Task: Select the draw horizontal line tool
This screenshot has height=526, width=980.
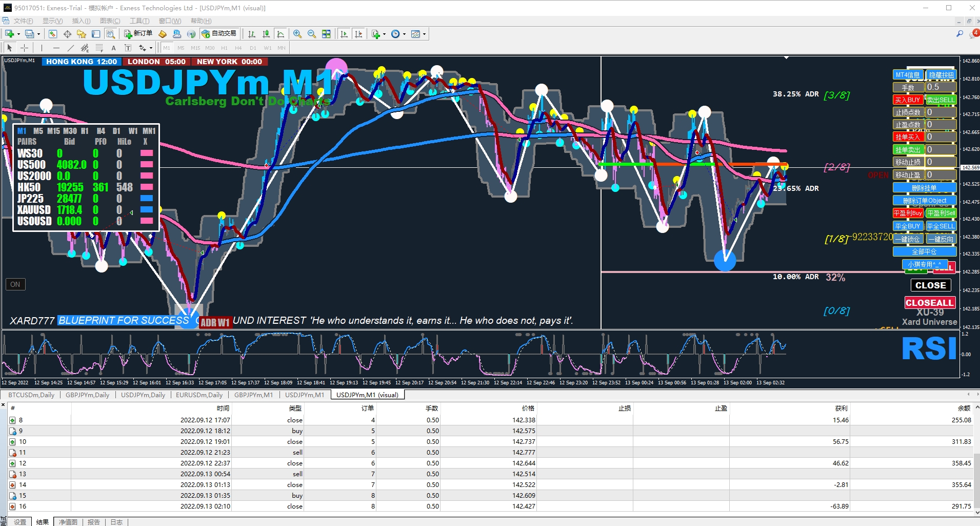Action: pyautogui.click(x=56, y=48)
